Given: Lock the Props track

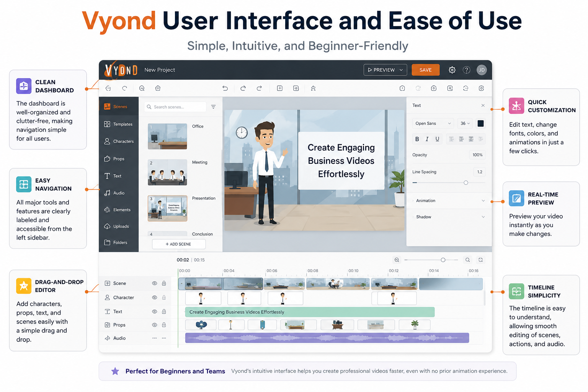Looking at the screenshot, I should 164,325.
